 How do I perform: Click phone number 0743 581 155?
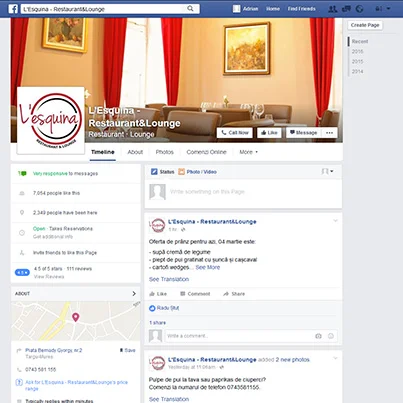click(41, 370)
